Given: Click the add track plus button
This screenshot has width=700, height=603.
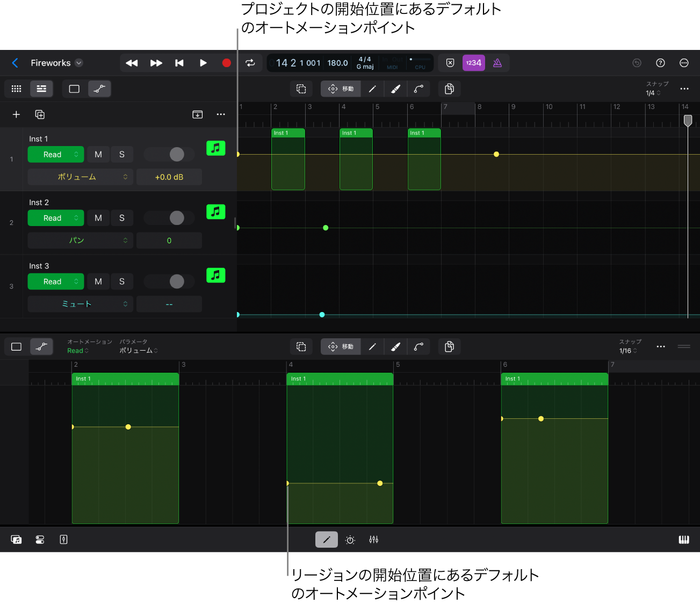Looking at the screenshot, I should click(x=16, y=114).
